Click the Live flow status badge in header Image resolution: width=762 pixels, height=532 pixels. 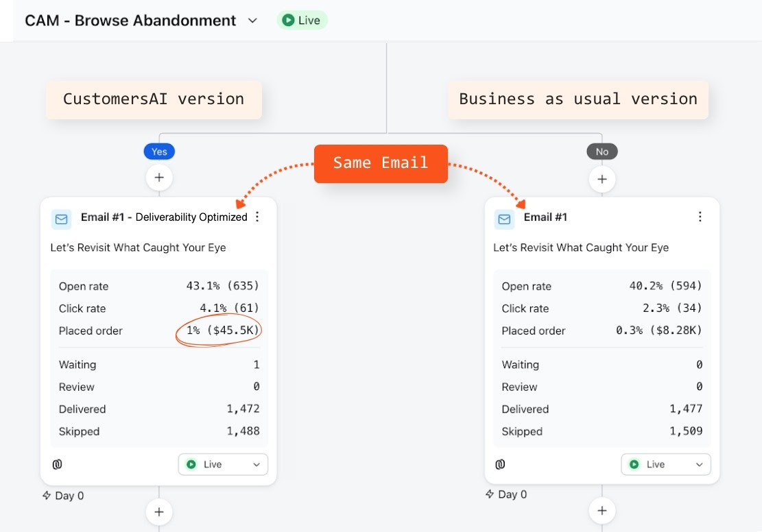coord(302,21)
